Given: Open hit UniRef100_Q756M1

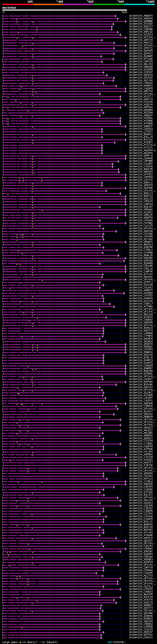Looking at the screenshot, I should (x=141, y=374).
